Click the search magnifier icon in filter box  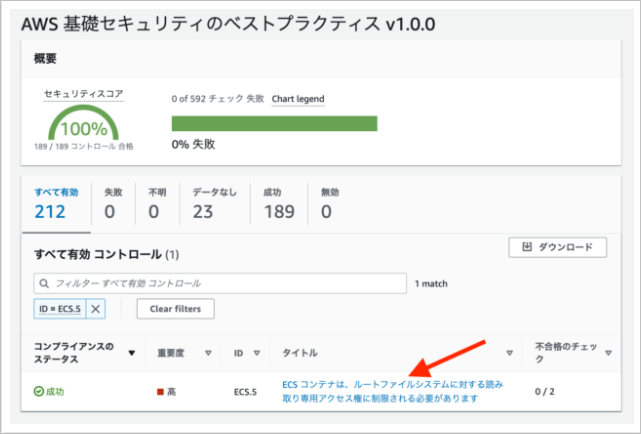coord(44,283)
